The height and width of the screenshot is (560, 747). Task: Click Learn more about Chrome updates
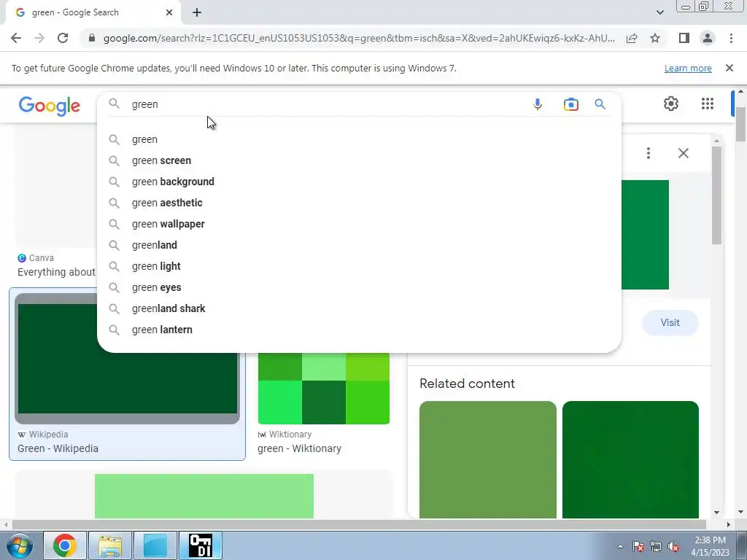(x=688, y=68)
